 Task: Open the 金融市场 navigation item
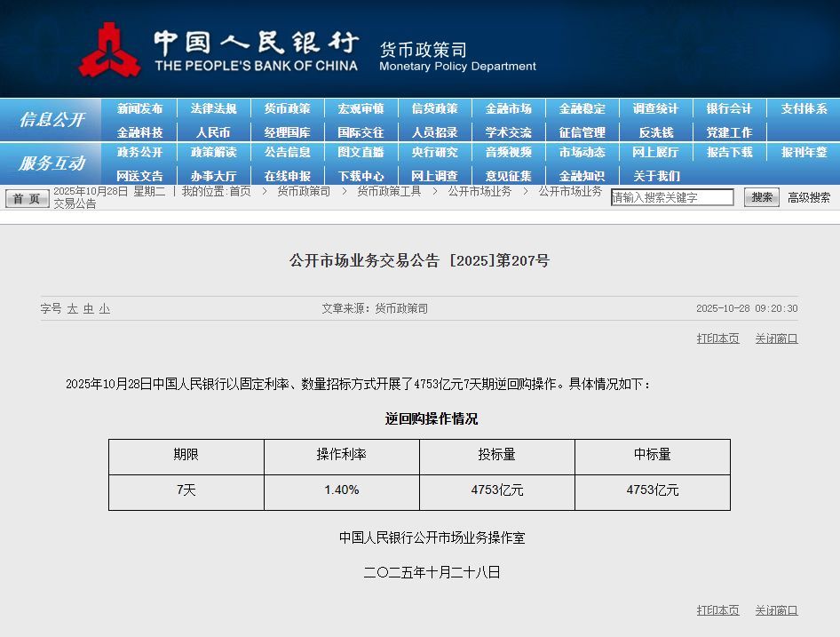507,108
